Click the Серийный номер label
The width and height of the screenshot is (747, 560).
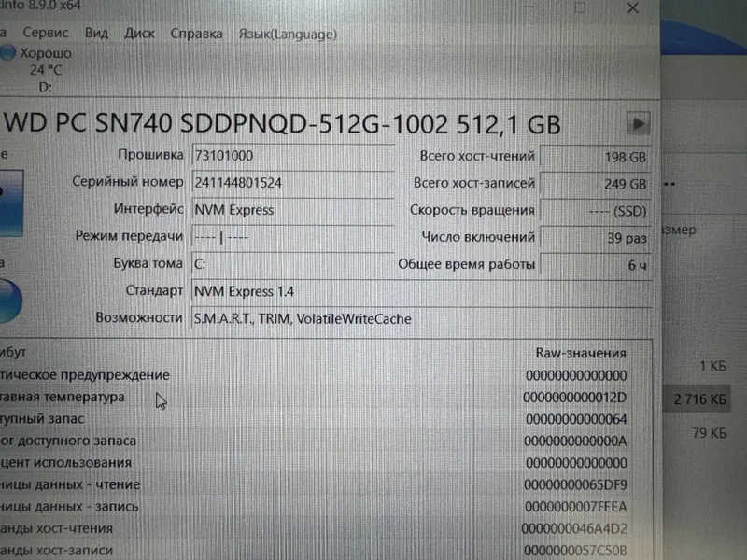(x=128, y=181)
